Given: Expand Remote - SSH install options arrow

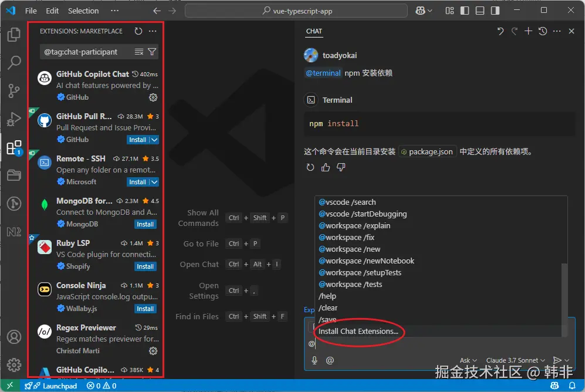Looking at the screenshot, I should click(x=154, y=182).
